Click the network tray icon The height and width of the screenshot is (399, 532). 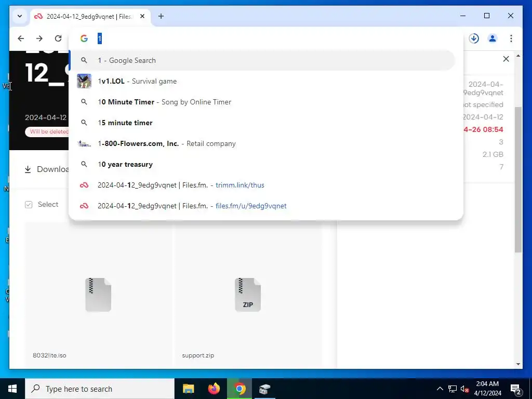pos(453,389)
